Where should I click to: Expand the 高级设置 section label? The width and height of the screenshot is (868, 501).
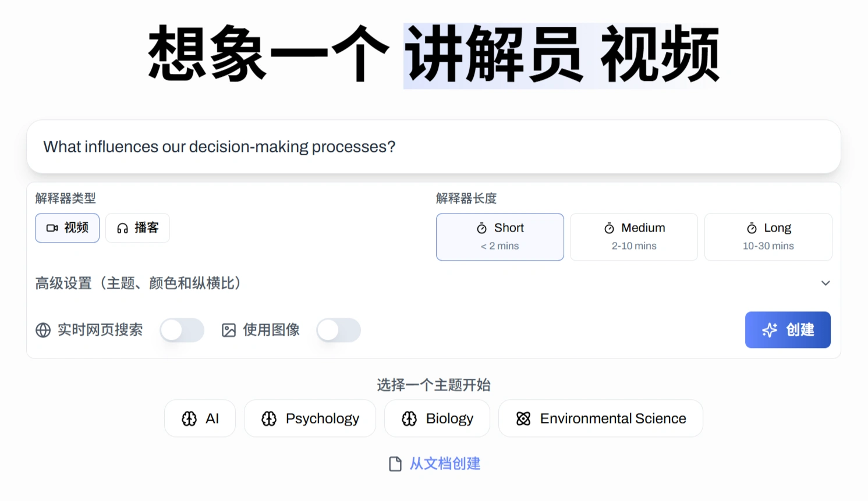tap(138, 283)
